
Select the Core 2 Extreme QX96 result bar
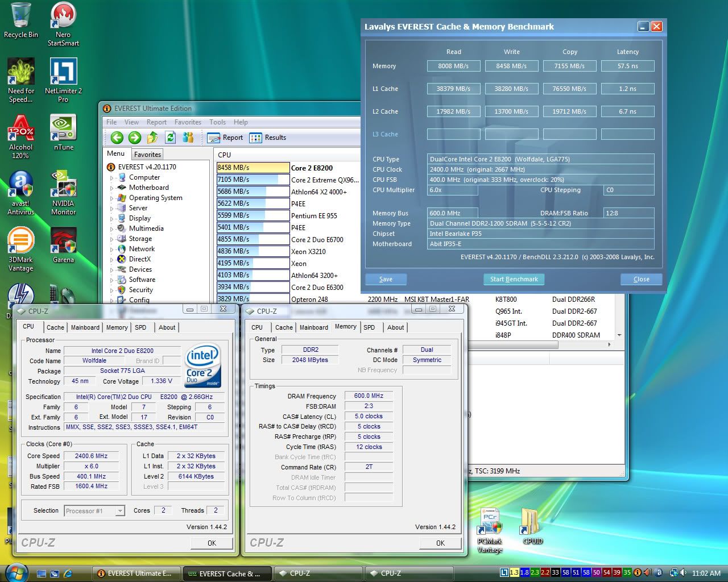(253, 180)
